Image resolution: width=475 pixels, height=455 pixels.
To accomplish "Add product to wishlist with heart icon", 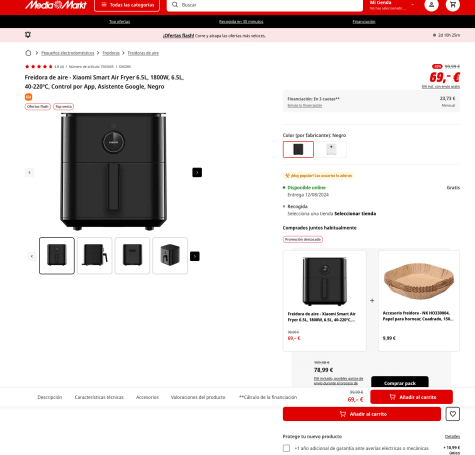I will pyautogui.click(x=453, y=414).
